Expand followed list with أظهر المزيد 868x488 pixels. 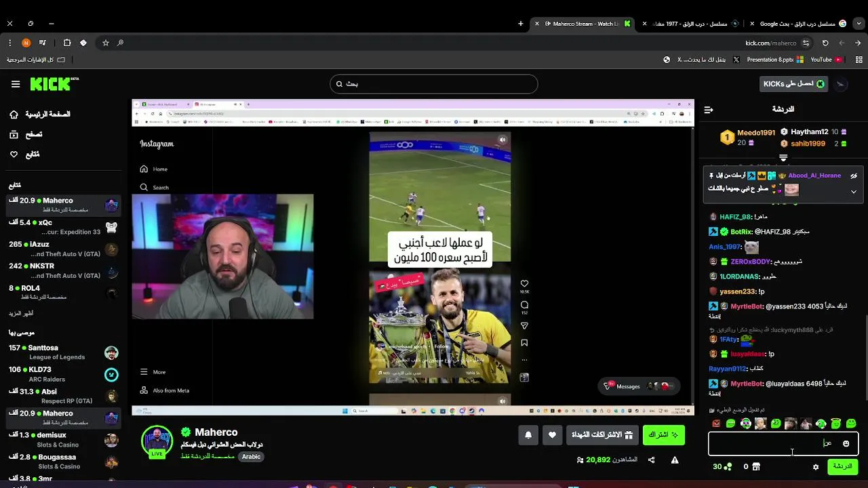(x=21, y=313)
